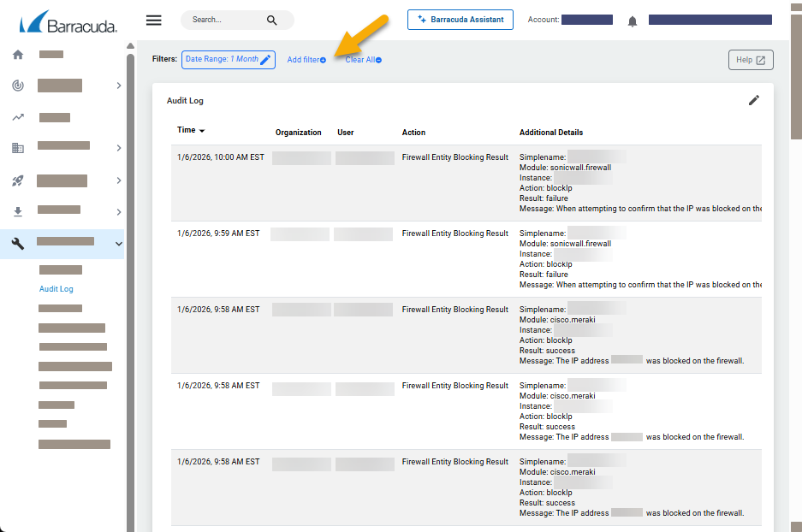
Task: Click Clear All to remove filters
Action: click(363, 60)
